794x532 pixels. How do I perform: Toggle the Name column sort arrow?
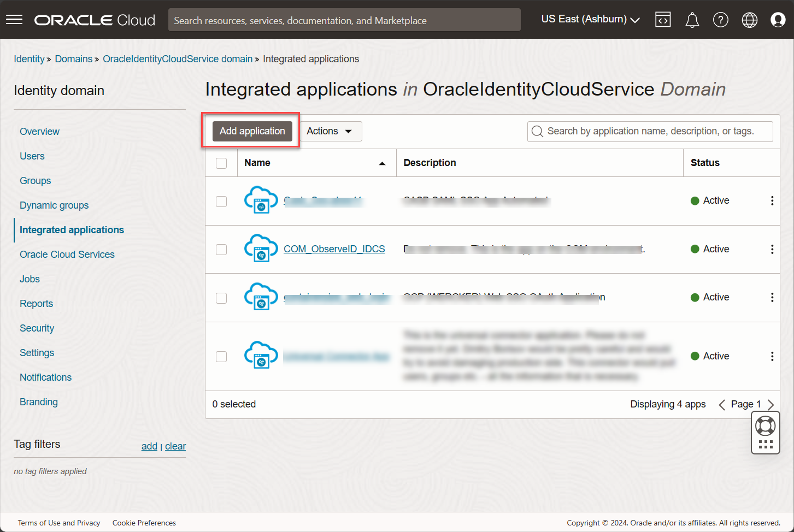coord(382,162)
